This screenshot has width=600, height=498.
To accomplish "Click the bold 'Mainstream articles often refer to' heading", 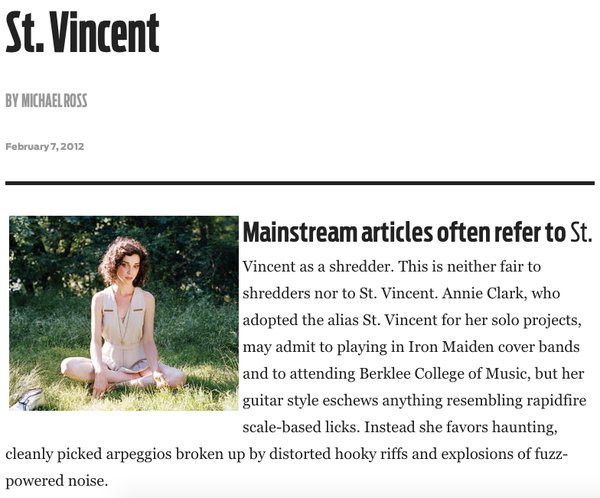I will (x=404, y=232).
